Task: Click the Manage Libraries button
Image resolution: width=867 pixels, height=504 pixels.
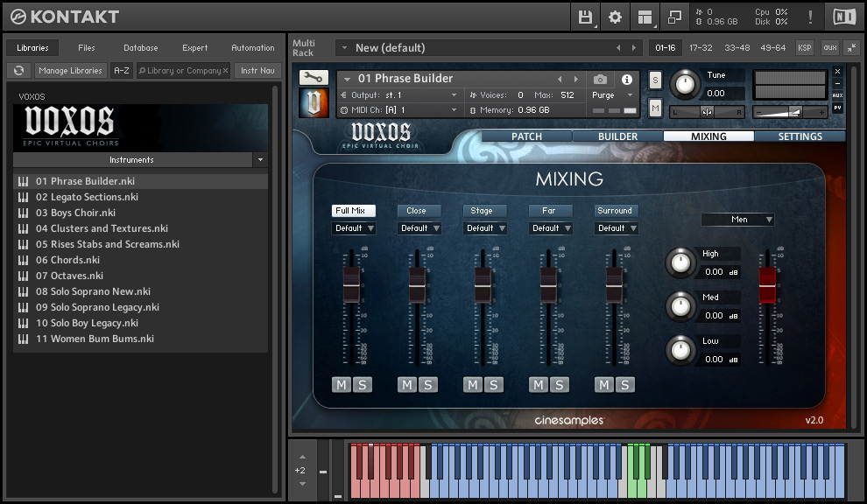Action: 71,71
